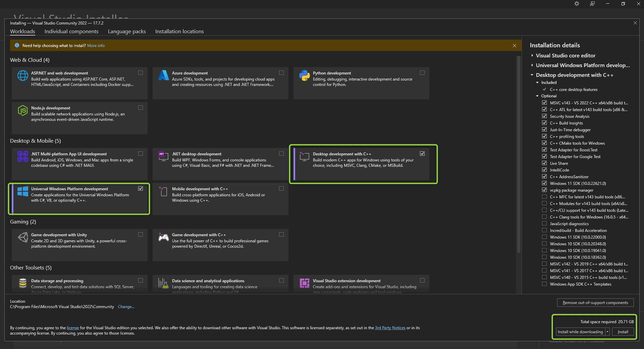Uncheck the vcpkg package manager component
The width and height of the screenshot is (644, 349).
tap(544, 190)
